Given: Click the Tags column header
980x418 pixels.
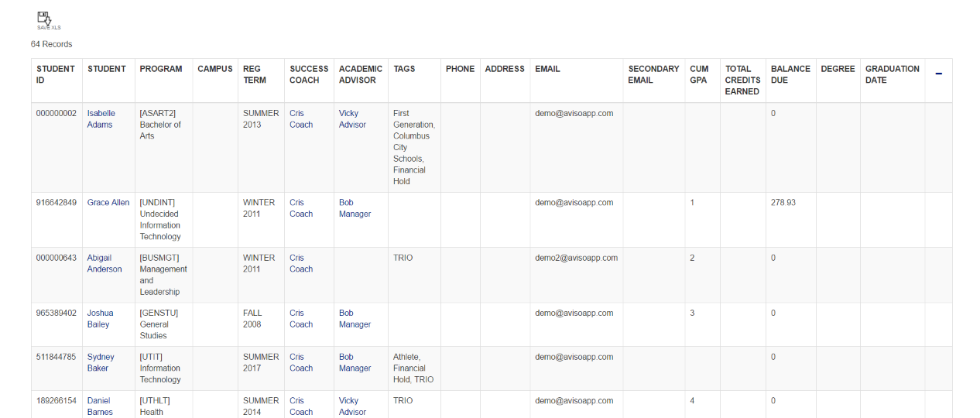Looking at the screenshot, I should pos(404,69).
